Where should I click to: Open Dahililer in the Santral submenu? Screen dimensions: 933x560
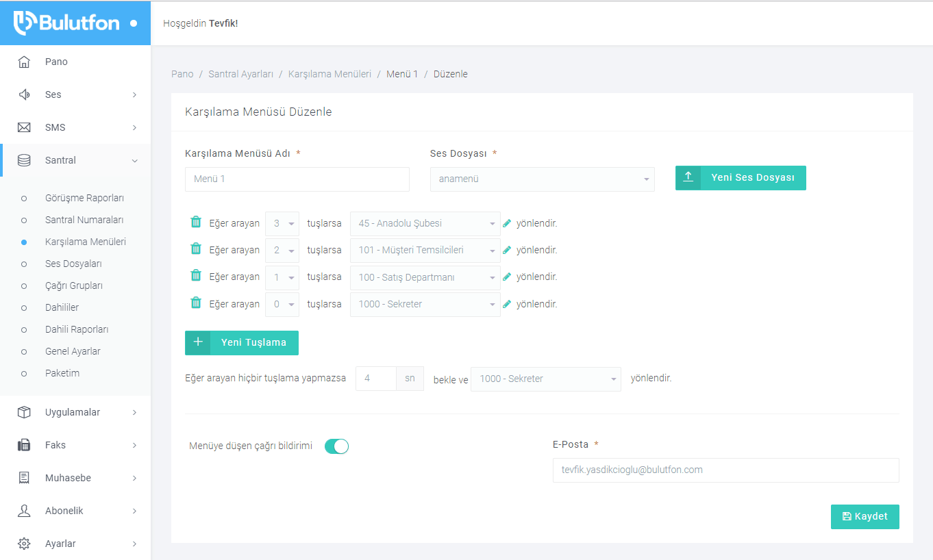62,307
